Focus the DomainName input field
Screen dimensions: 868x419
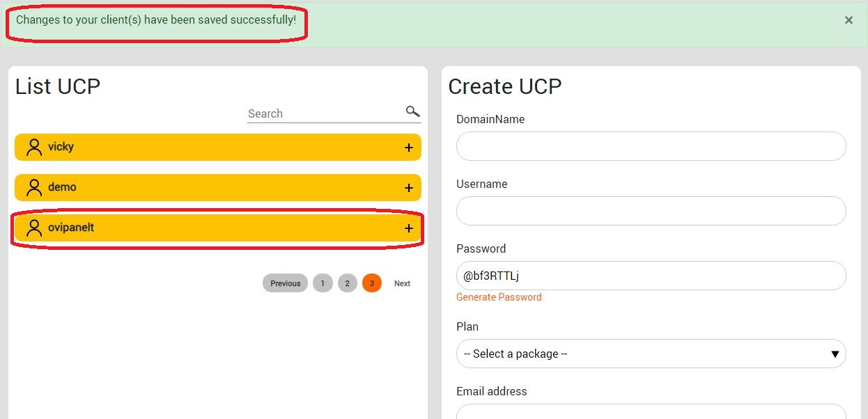(651, 146)
